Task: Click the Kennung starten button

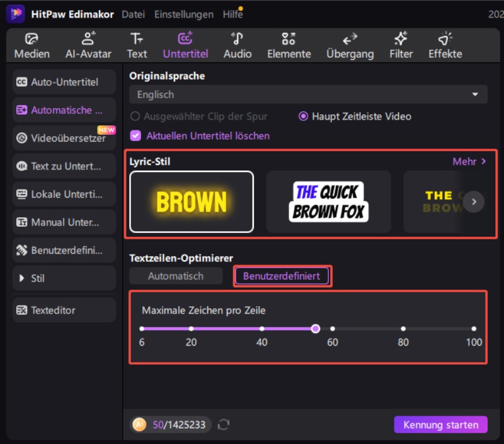Action: point(440,424)
